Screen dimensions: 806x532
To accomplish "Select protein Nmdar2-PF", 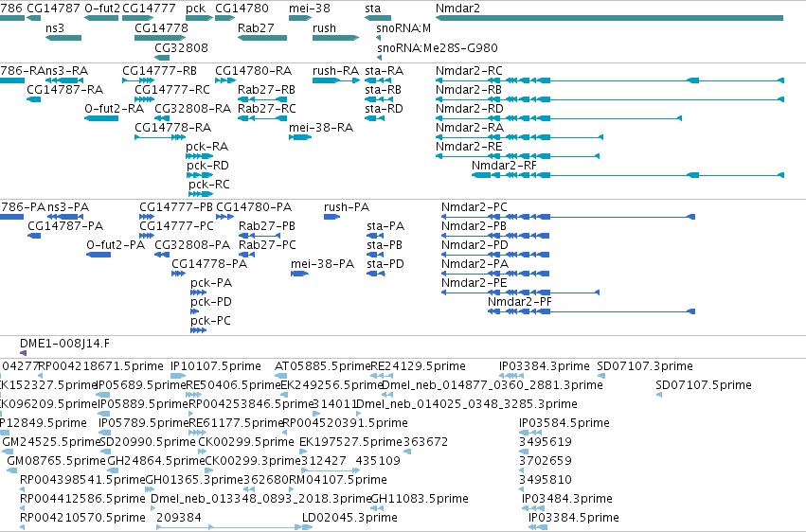I will coord(520,302).
